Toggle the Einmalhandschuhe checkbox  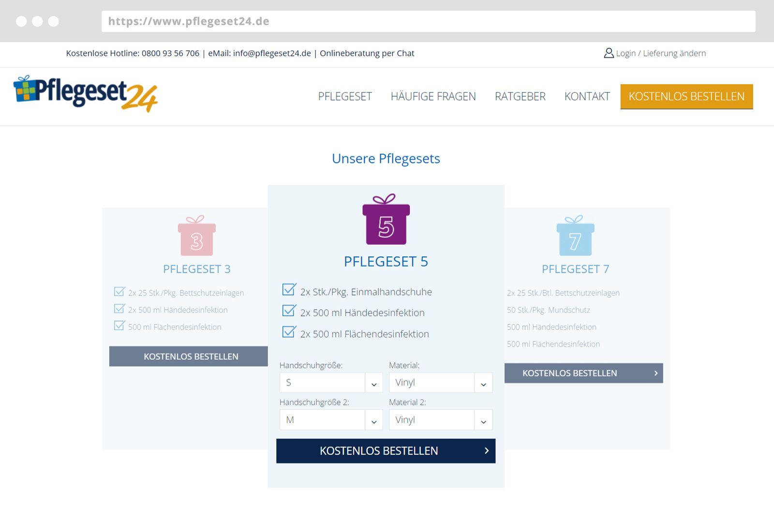[289, 290]
